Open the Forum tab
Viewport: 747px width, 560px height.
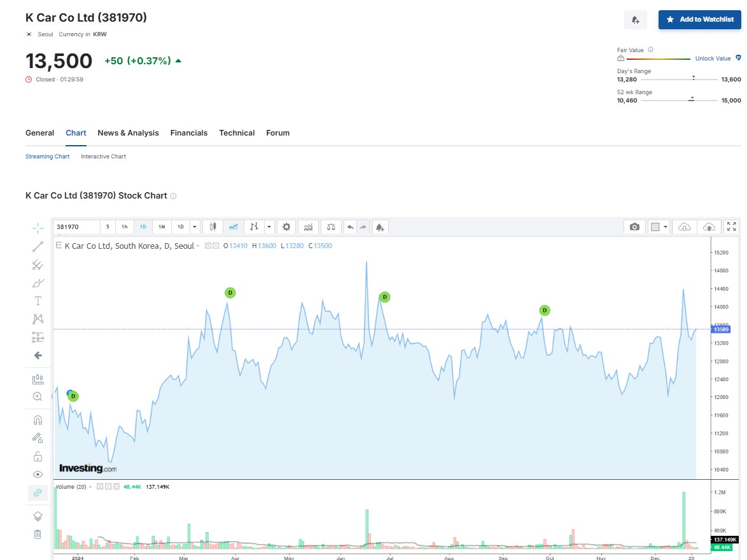coord(278,133)
